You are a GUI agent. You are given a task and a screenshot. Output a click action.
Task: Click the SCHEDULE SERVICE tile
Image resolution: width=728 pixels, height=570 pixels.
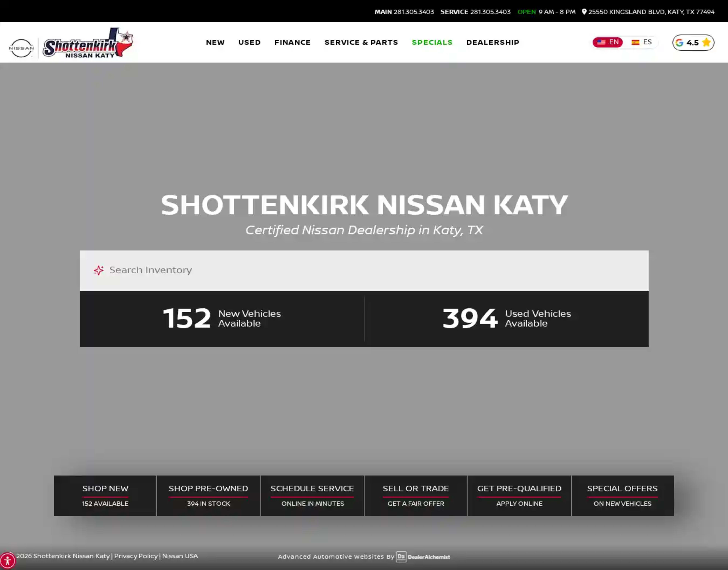point(312,496)
